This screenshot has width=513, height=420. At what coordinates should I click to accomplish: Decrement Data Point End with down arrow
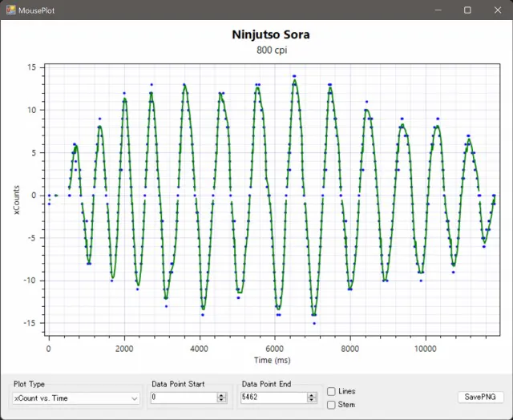(313, 400)
